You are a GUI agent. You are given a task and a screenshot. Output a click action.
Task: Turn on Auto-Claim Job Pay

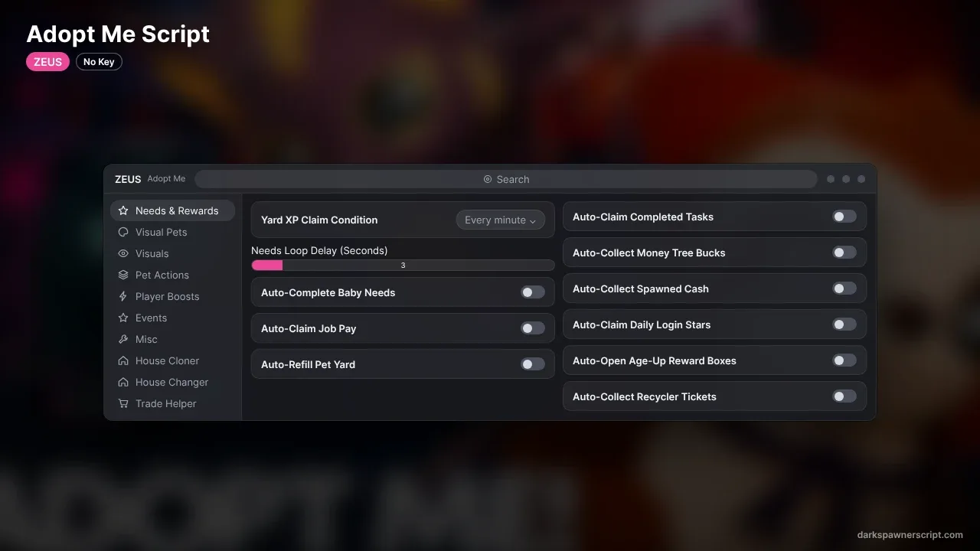coord(533,328)
